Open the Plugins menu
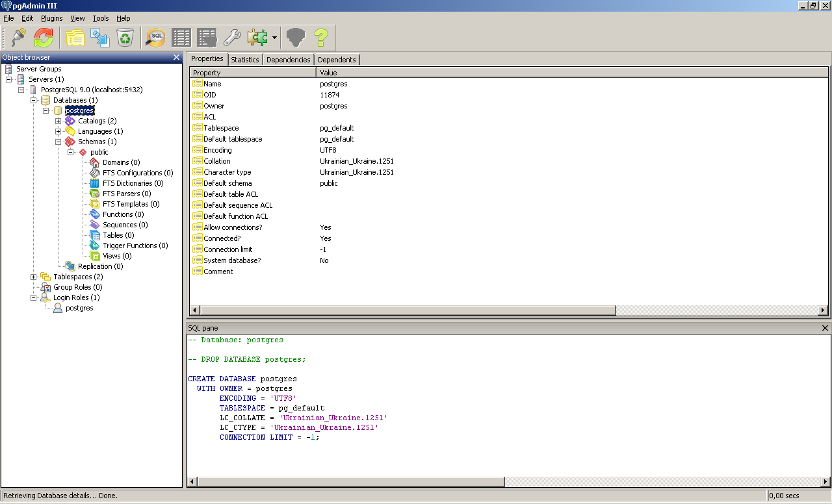Viewport: 832px width, 504px height. click(x=52, y=18)
